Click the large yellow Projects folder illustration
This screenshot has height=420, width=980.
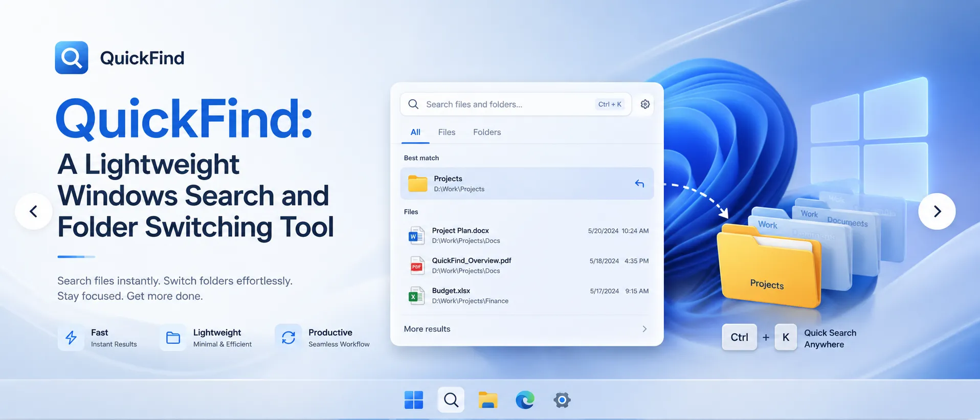(x=769, y=267)
